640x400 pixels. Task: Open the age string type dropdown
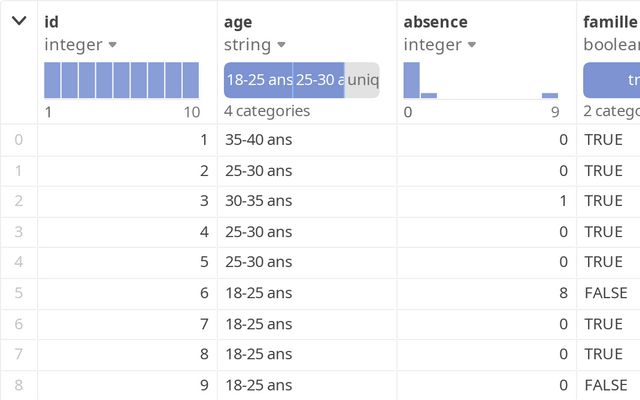click(x=282, y=45)
